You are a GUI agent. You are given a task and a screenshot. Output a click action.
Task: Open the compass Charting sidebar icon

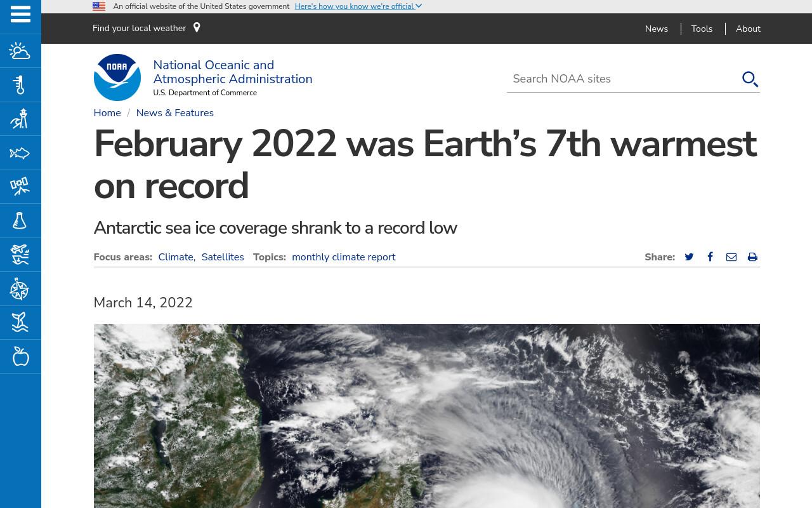(20, 289)
